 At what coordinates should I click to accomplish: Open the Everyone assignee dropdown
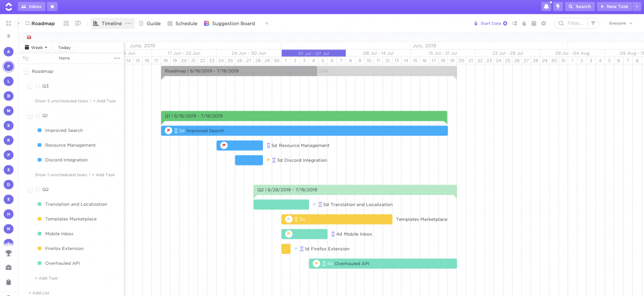tap(620, 23)
